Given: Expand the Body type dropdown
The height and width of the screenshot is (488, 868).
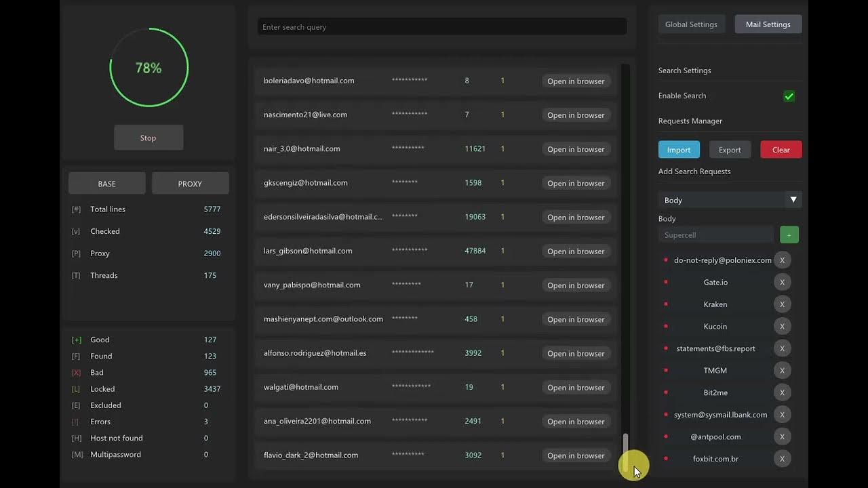Looking at the screenshot, I should [x=730, y=200].
